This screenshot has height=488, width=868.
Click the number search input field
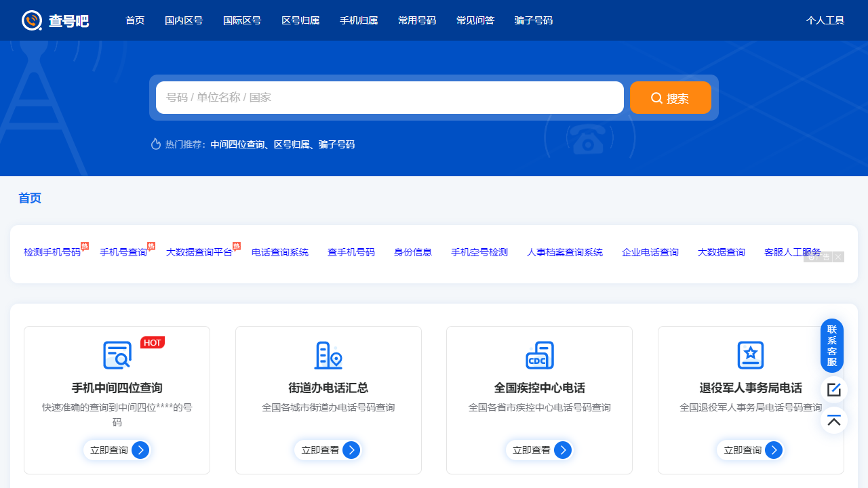tap(389, 98)
